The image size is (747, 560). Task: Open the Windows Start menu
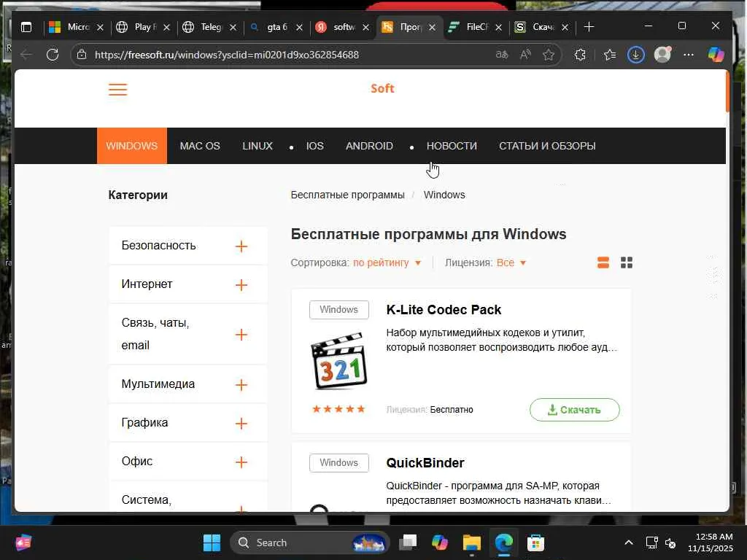(x=212, y=542)
